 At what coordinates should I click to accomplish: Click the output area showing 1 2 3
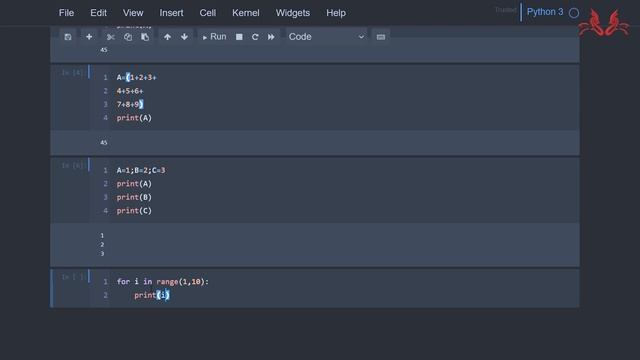(102, 244)
